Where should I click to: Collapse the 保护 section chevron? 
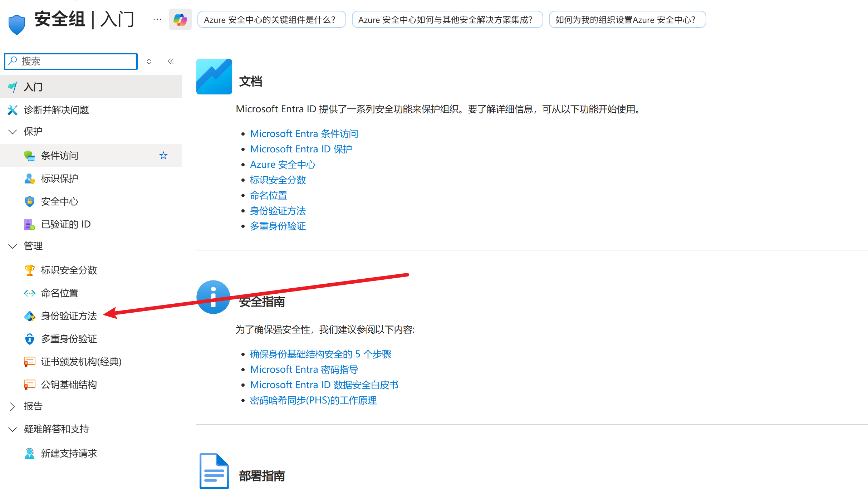(13, 132)
